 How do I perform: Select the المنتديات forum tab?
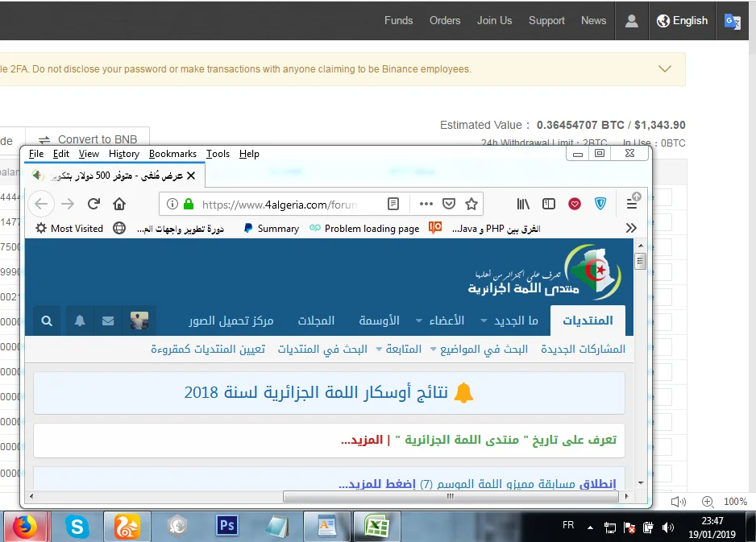587,321
